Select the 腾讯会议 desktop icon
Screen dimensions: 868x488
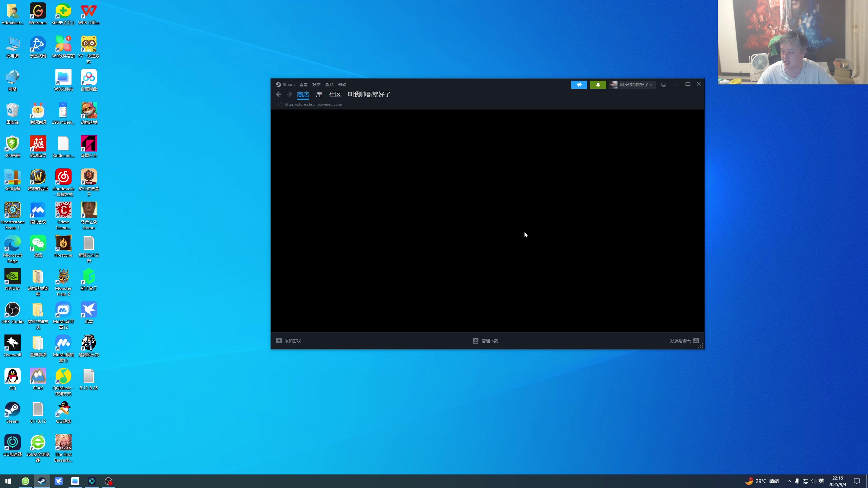click(38, 213)
